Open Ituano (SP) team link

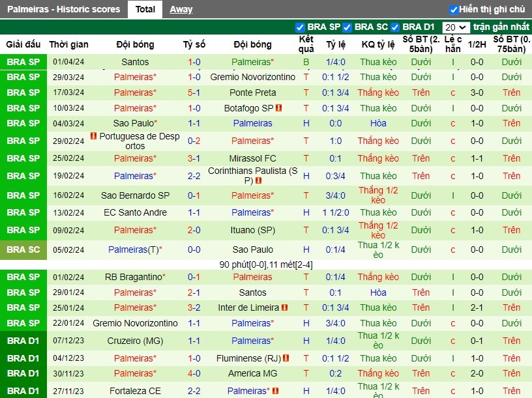pyautogui.click(x=252, y=230)
